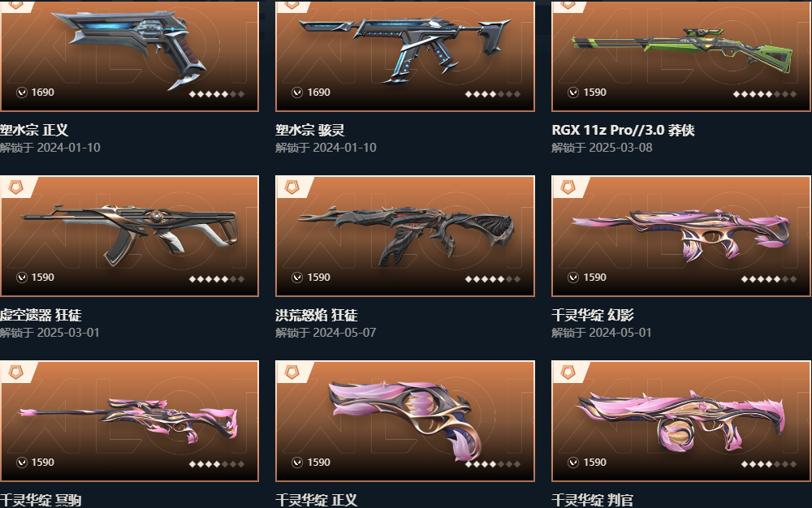The width and height of the screenshot is (812, 508).
Task: Click the corner badge icon on 洪荒怒焰 狂徒 card
Action: coord(292,187)
